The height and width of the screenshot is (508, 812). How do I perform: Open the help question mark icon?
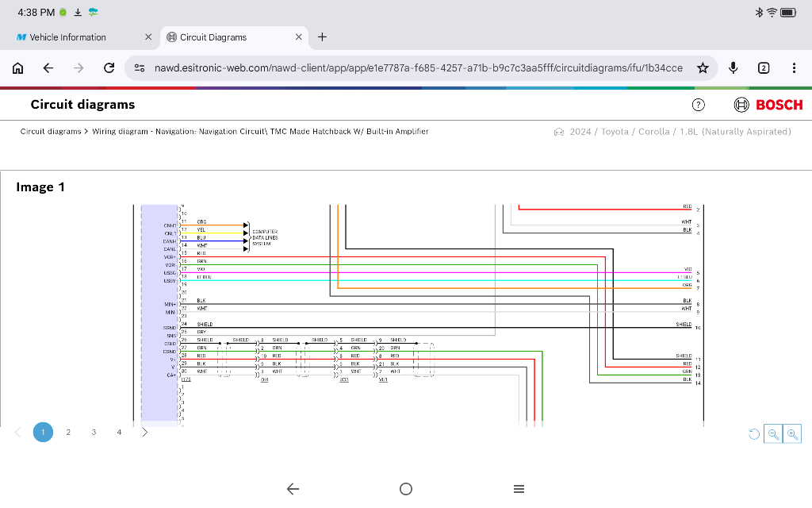coord(698,106)
